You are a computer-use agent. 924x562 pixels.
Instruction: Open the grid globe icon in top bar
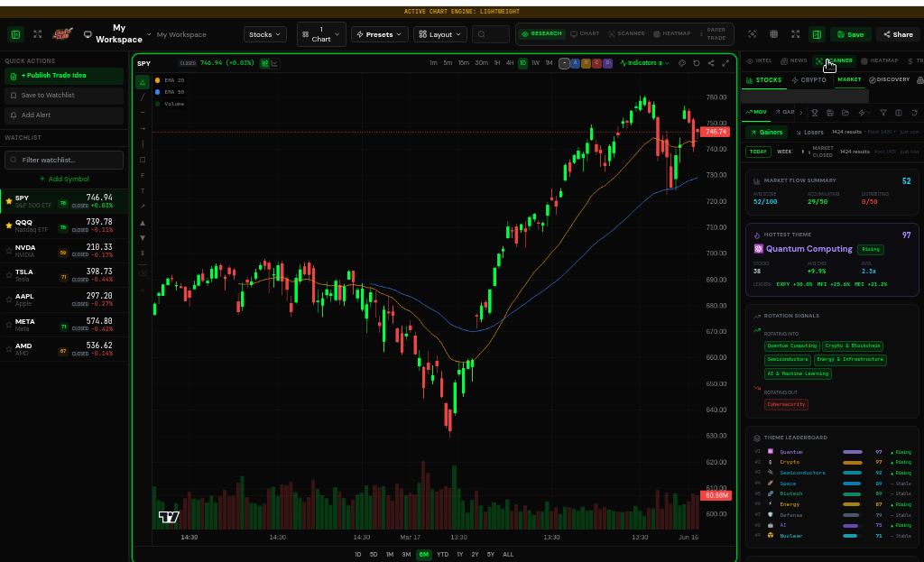(773, 34)
